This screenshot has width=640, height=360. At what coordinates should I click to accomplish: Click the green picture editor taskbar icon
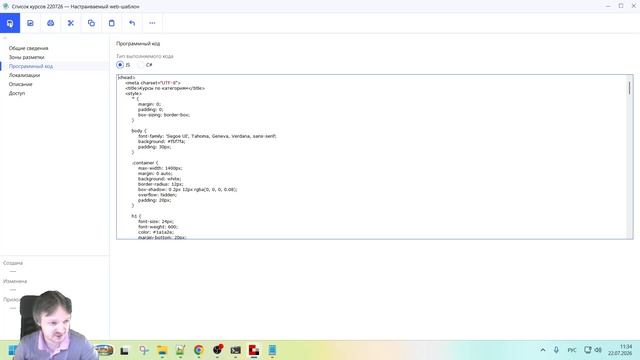[180, 350]
